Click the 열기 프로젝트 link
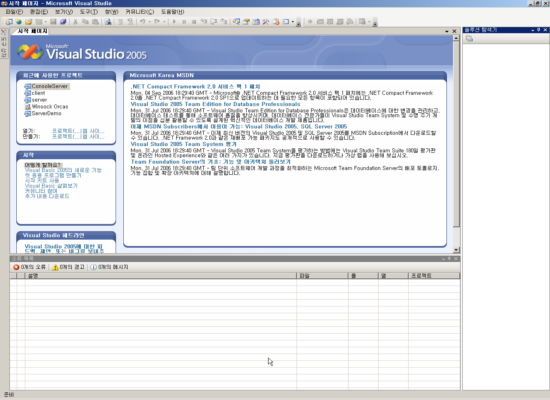This screenshot has height=400, width=550. point(66,131)
